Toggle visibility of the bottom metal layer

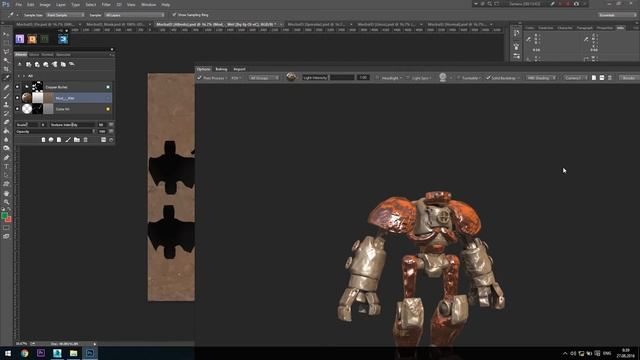click(17, 109)
